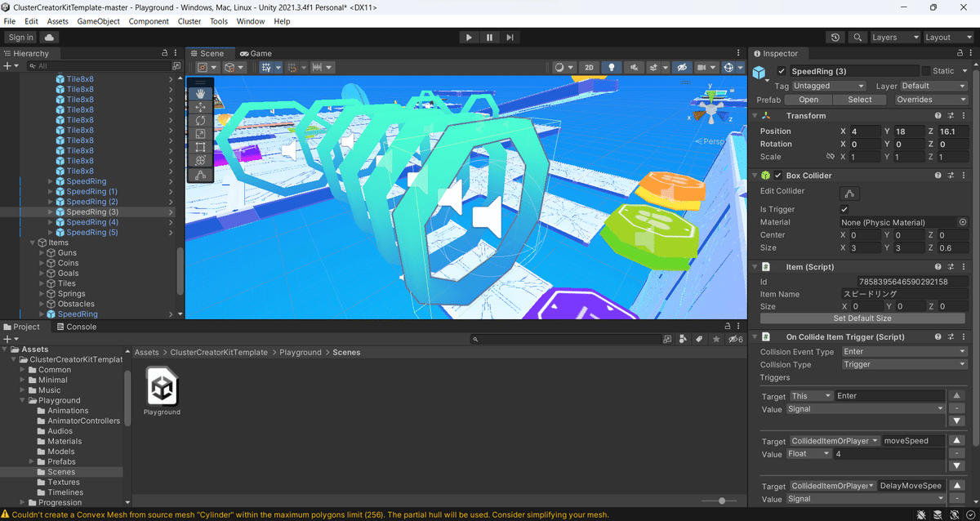
Task: Open the GameObject menu
Action: [x=98, y=21]
